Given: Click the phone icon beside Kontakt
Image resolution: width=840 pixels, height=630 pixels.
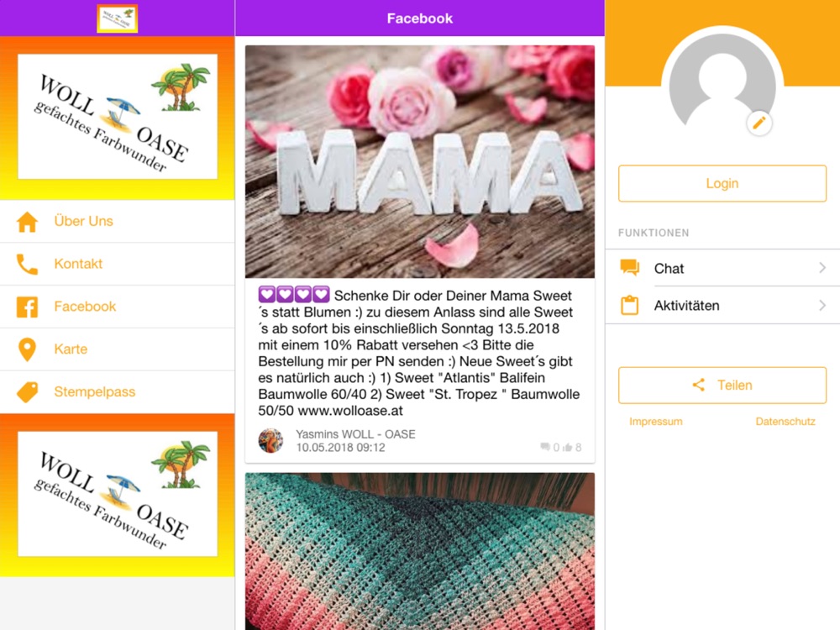Looking at the screenshot, I should pos(27,264).
